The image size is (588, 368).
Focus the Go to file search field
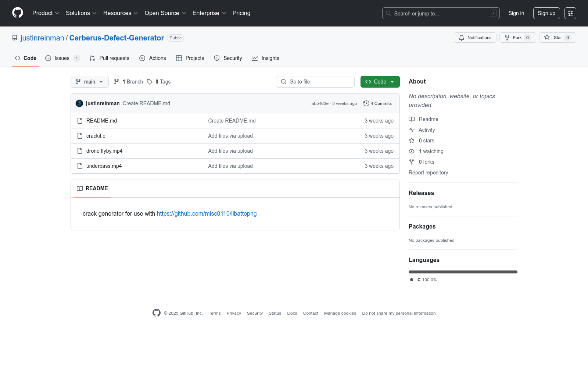coord(315,82)
